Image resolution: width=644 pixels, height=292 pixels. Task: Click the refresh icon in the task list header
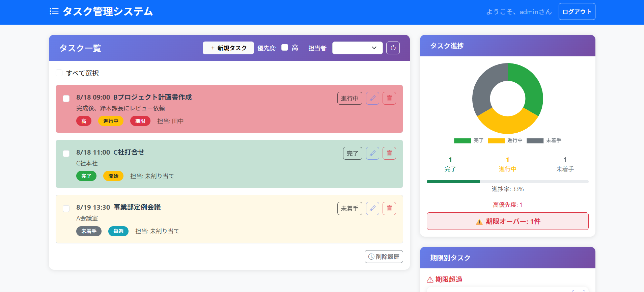[x=393, y=48]
